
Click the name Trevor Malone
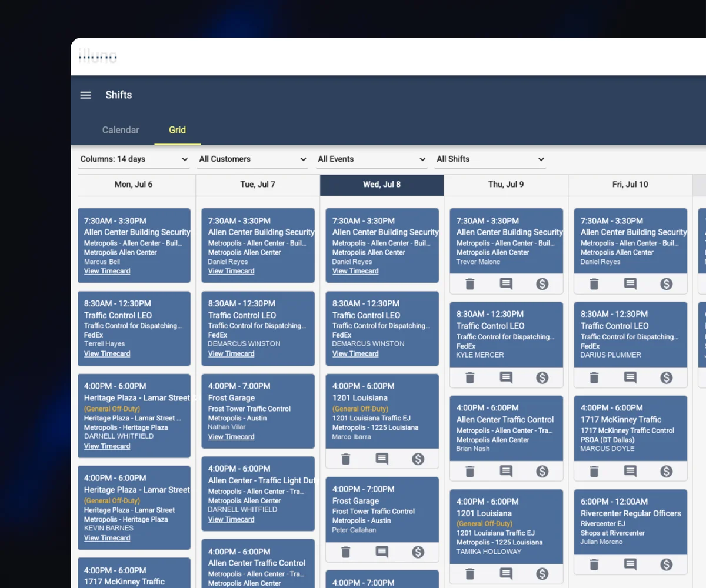(x=478, y=262)
